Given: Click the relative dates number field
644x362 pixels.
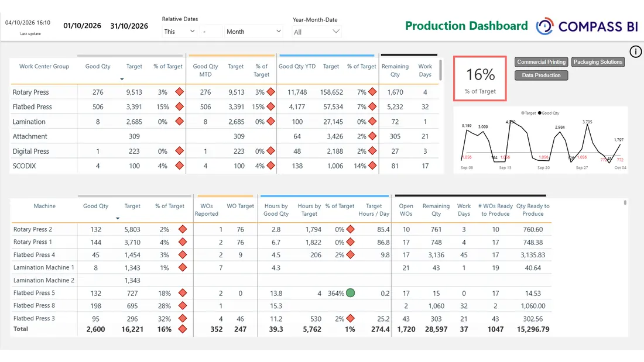Looking at the screenshot, I should click(x=211, y=32).
